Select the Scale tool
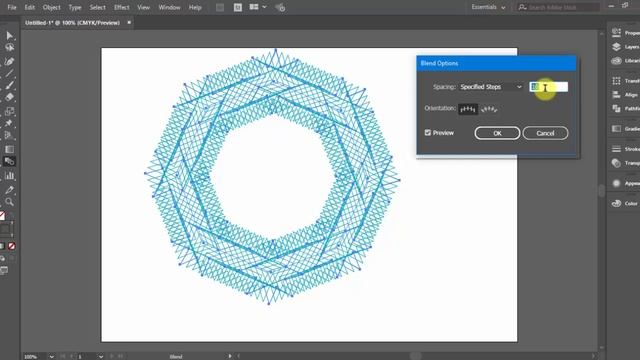This screenshot has width=640, height=360. pyautogui.click(x=9, y=111)
